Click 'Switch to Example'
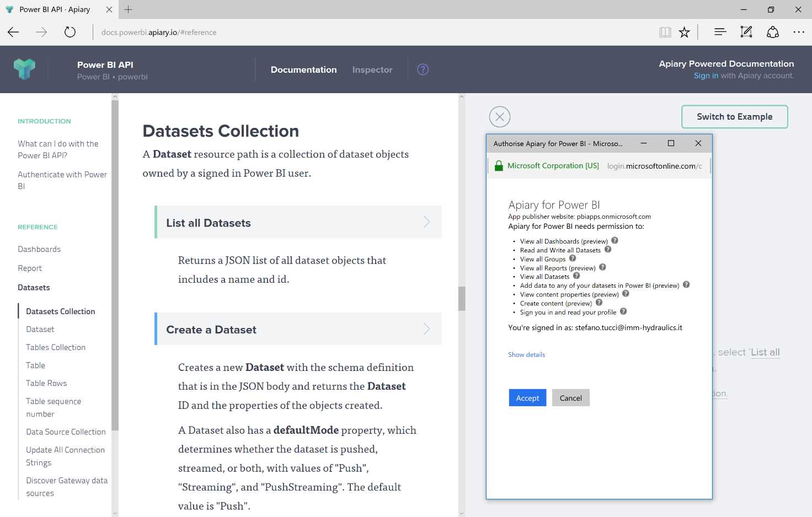 [x=734, y=116]
